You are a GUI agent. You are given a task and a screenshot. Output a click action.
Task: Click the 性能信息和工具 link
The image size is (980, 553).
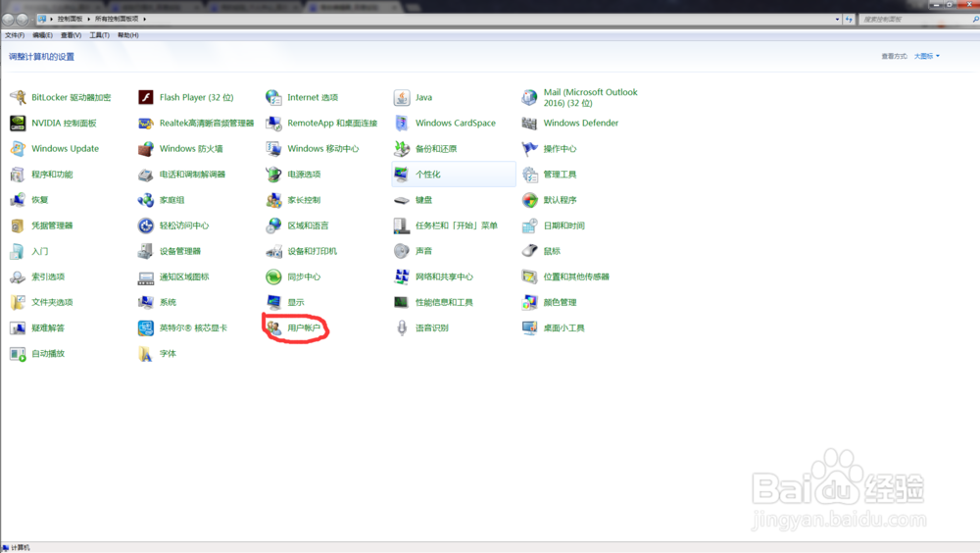(x=444, y=302)
